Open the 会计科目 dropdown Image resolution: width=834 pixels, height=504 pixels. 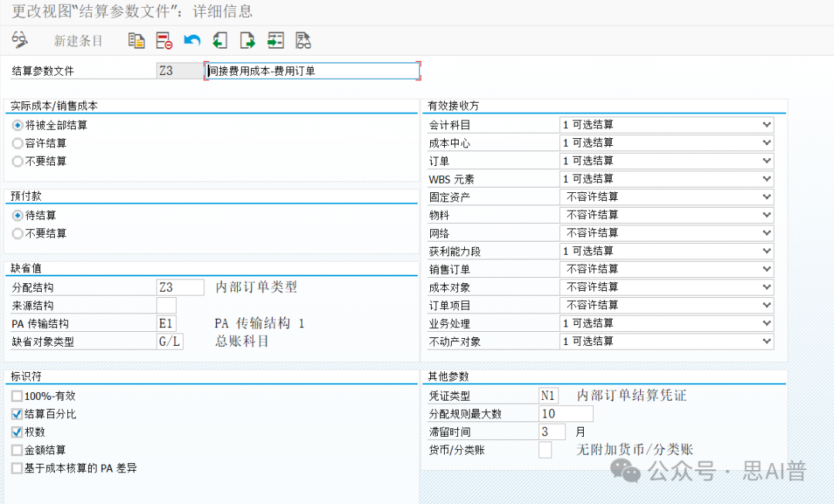(766, 124)
